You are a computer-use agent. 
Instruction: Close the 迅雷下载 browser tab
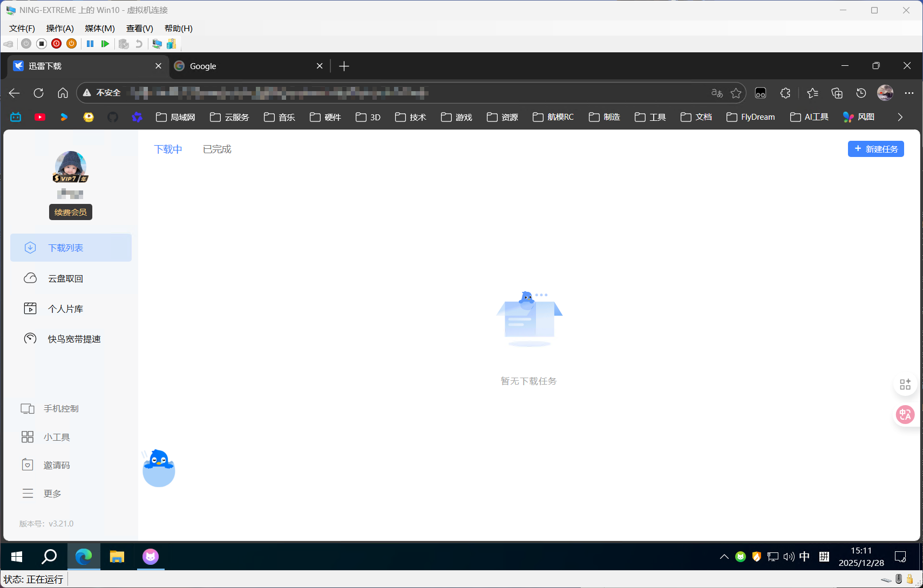[x=158, y=66]
